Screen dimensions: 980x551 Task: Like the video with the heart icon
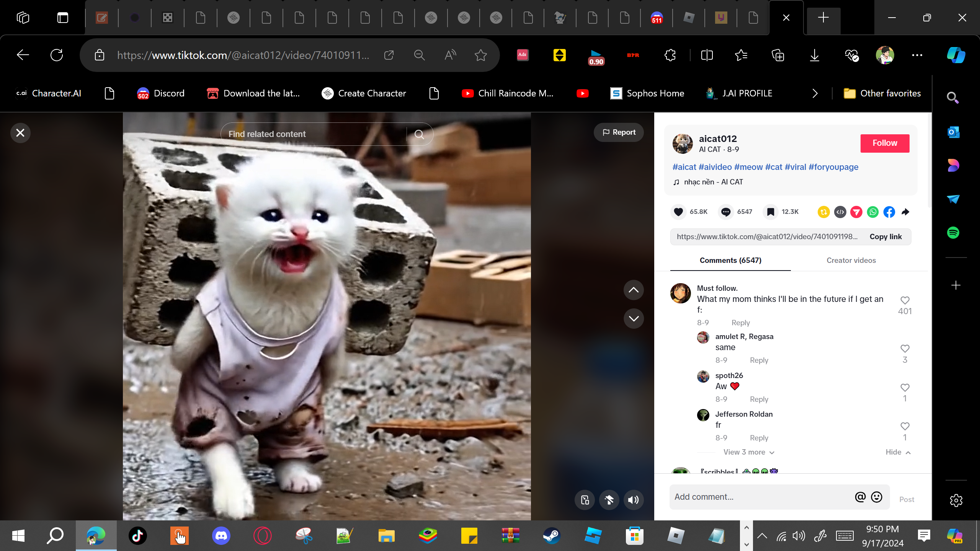point(678,212)
